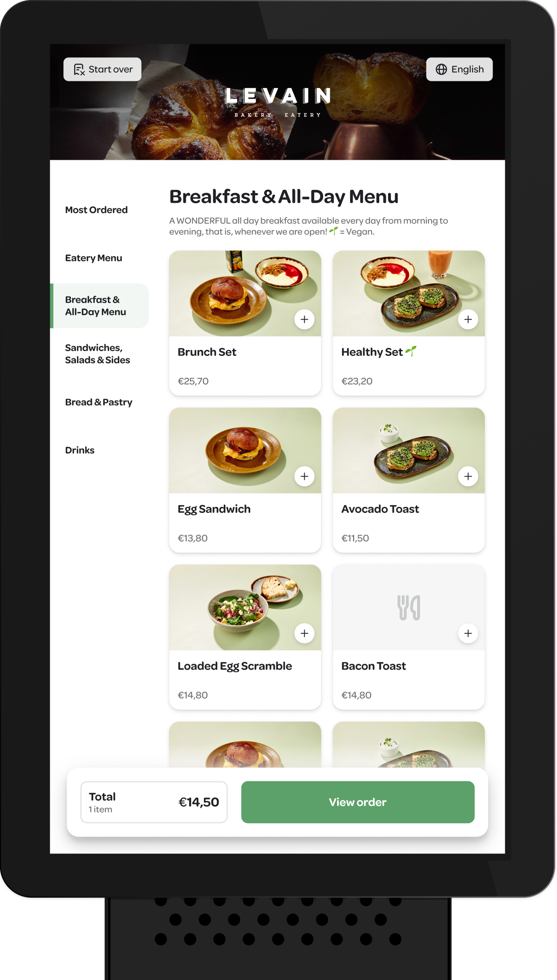Add Bacon Toast with plus icon
The height and width of the screenshot is (980, 557).
(x=468, y=633)
